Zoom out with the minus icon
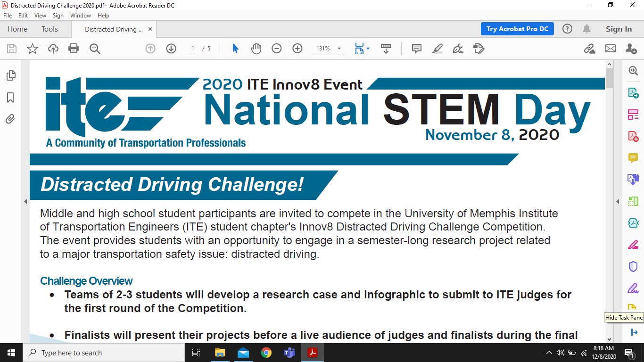Image resolution: width=644 pixels, height=362 pixels. [277, 49]
